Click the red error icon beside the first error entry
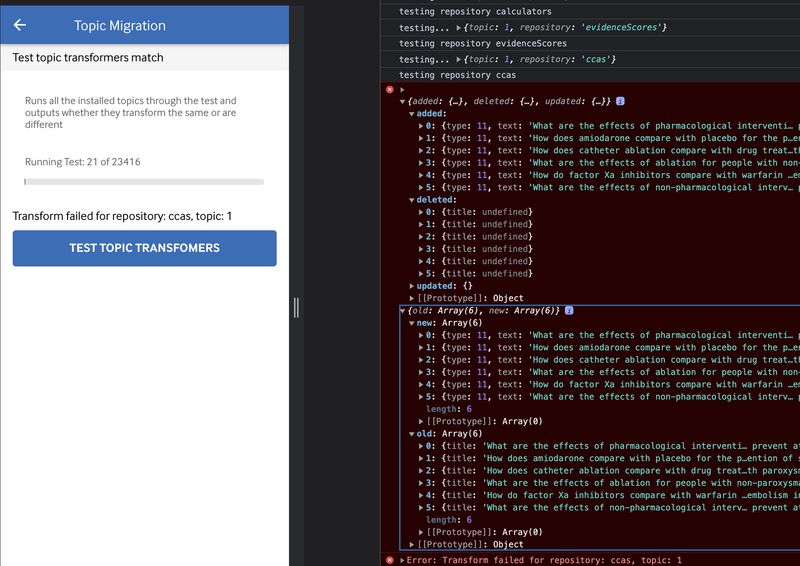The width and height of the screenshot is (800, 566). click(x=390, y=90)
